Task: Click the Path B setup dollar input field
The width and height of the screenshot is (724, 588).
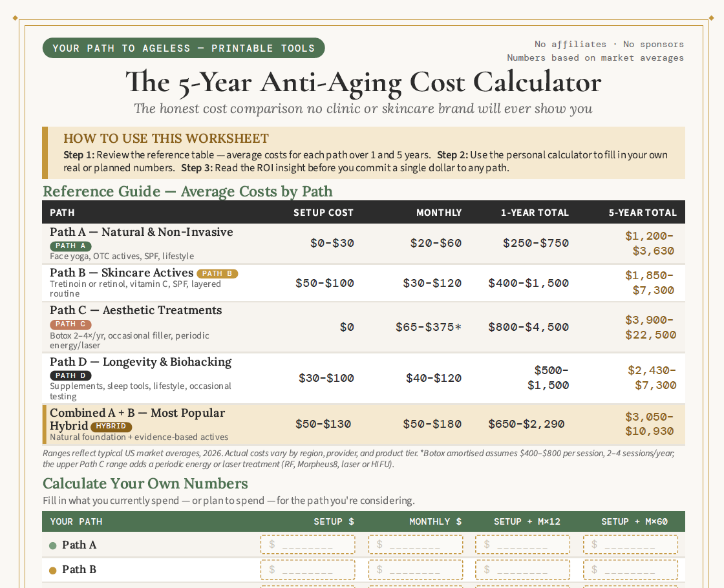Action: click(308, 569)
